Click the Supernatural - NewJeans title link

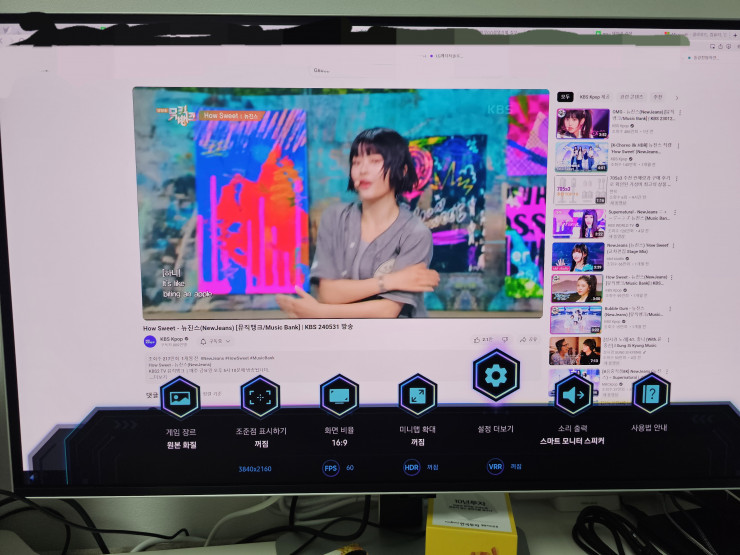pos(637,215)
